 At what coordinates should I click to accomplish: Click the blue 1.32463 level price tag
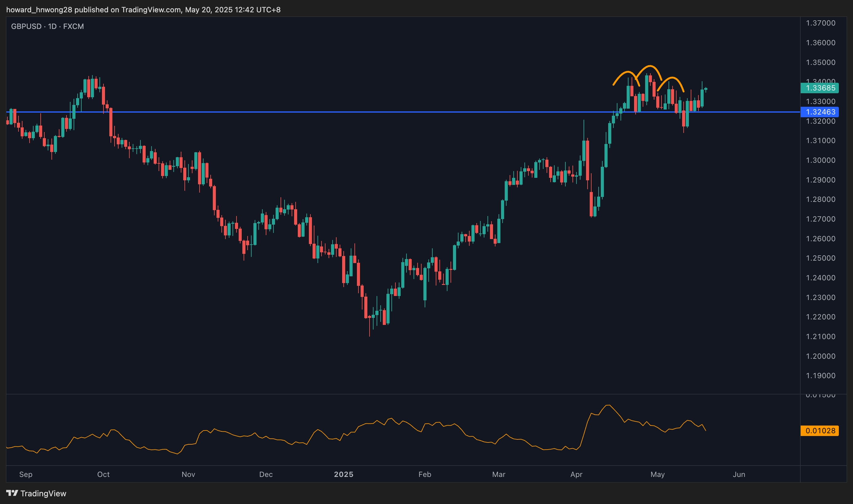pos(820,112)
